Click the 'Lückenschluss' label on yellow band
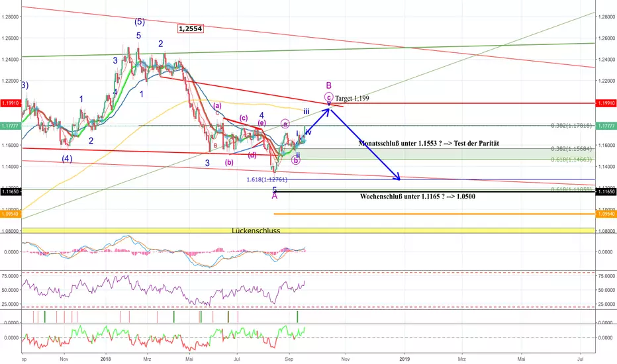 256,230
